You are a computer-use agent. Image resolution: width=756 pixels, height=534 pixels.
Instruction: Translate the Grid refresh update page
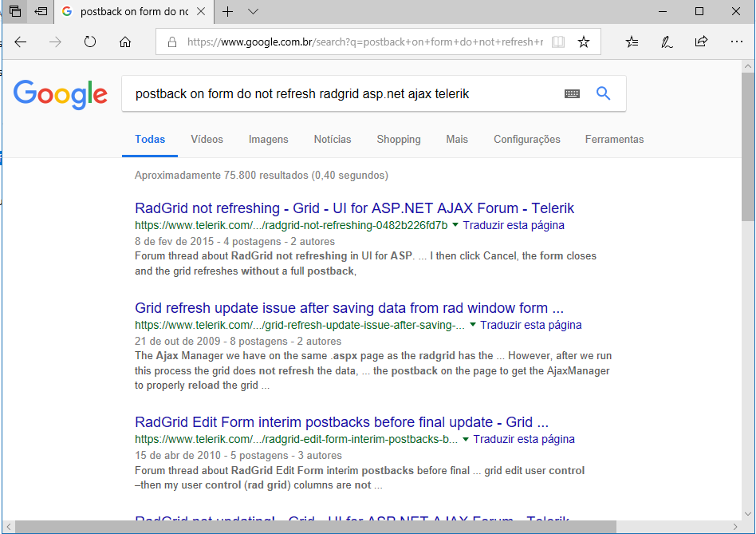click(531, 325)
